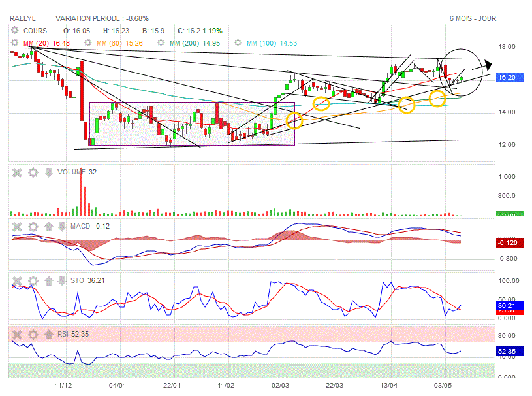The width and height of the screenshot is (532, 396).
Task: Click the MM (60) 15.26 label
Action: pos(119,43)
